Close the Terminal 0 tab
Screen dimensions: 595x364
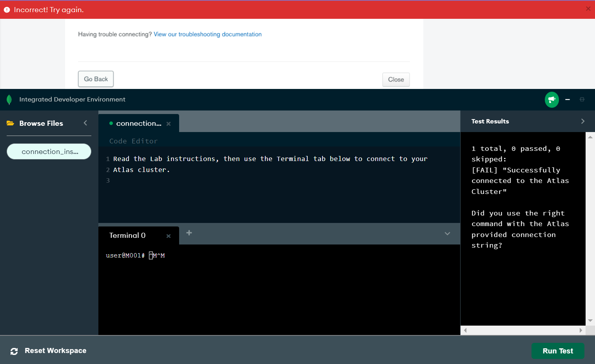pyautogui.click(x=169, y=236)
